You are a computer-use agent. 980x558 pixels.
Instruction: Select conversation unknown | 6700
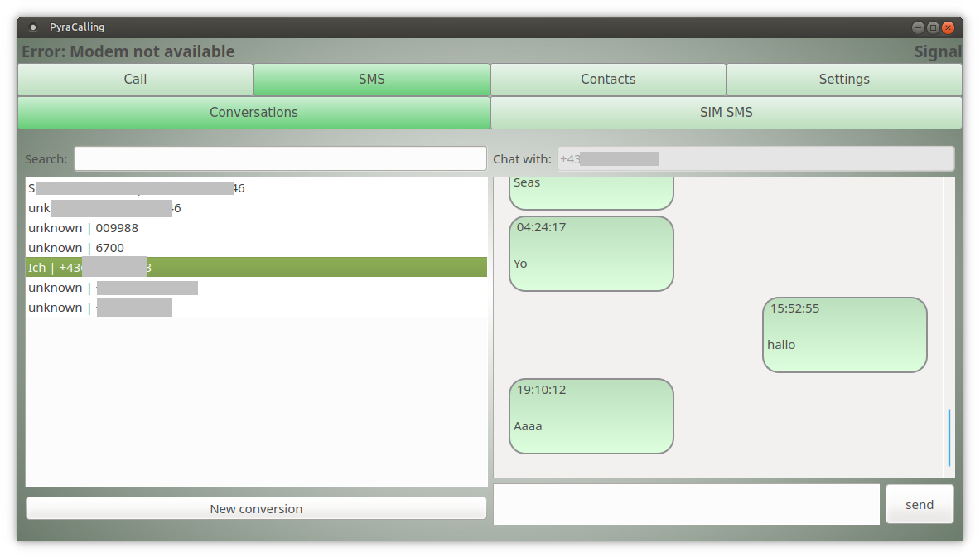pyautogui.click(x=76, y=248)
